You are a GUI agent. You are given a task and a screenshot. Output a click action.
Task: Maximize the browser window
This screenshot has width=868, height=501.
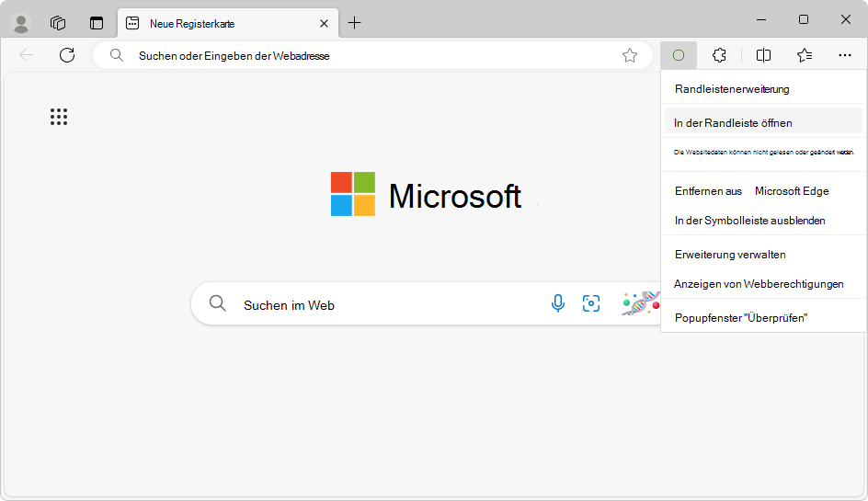(804, 19)
